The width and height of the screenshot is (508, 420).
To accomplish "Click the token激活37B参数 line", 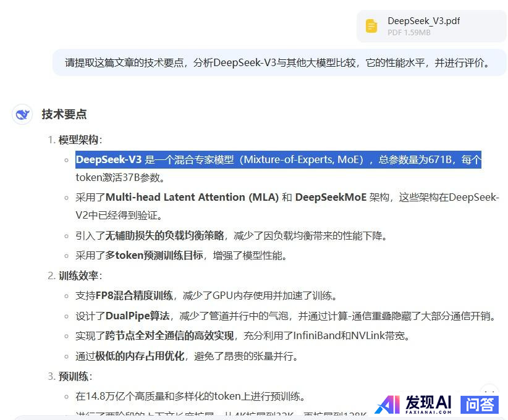I will [120, 178].
